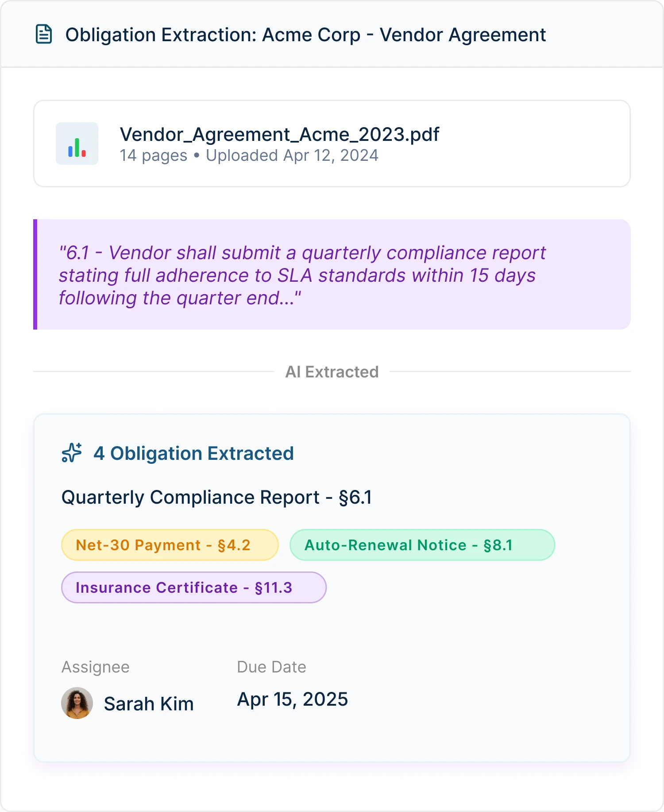Viewport: 664px width, 812px height.
Task: Open the Vendor_Agreement_Acme_2023.pdf file
Action: click(x=280, y=134)
